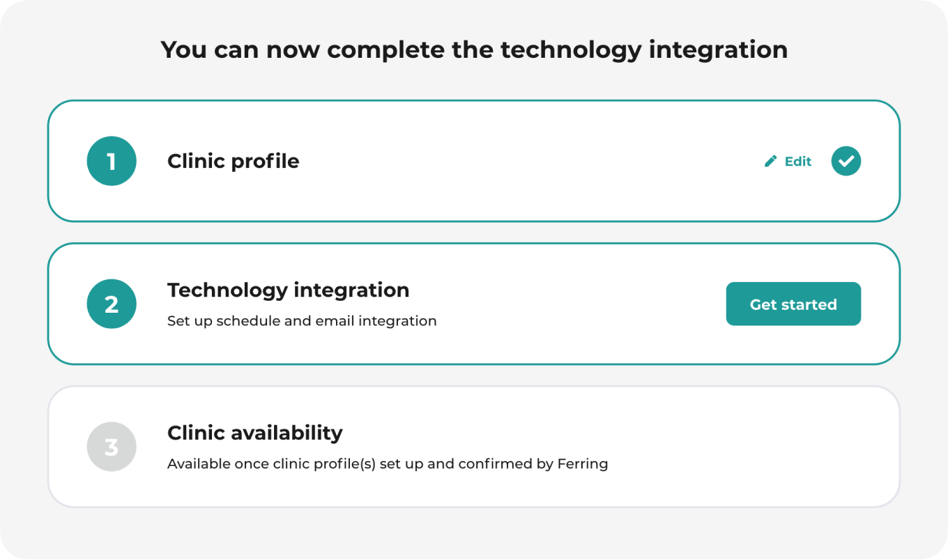The height and width of the screenshot is (560, 948).
Task: Click the Get started button
Action: [793, 304]
